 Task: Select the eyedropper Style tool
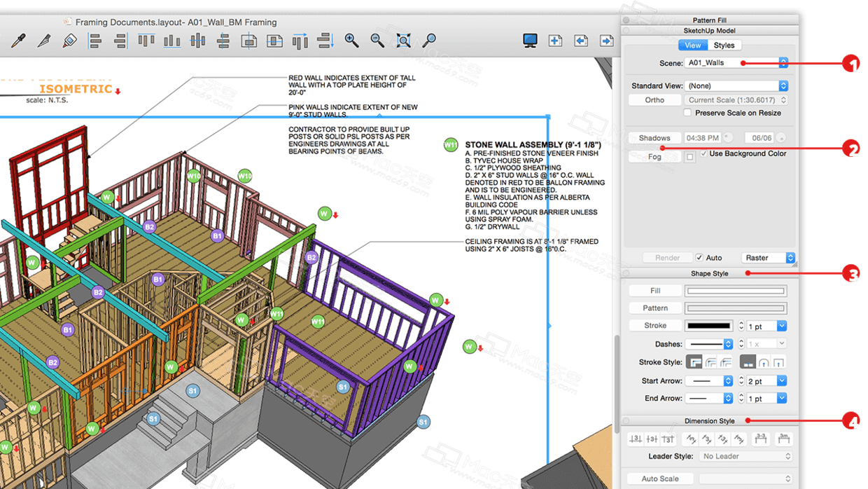pyautogui.click(x=18, y=41)
